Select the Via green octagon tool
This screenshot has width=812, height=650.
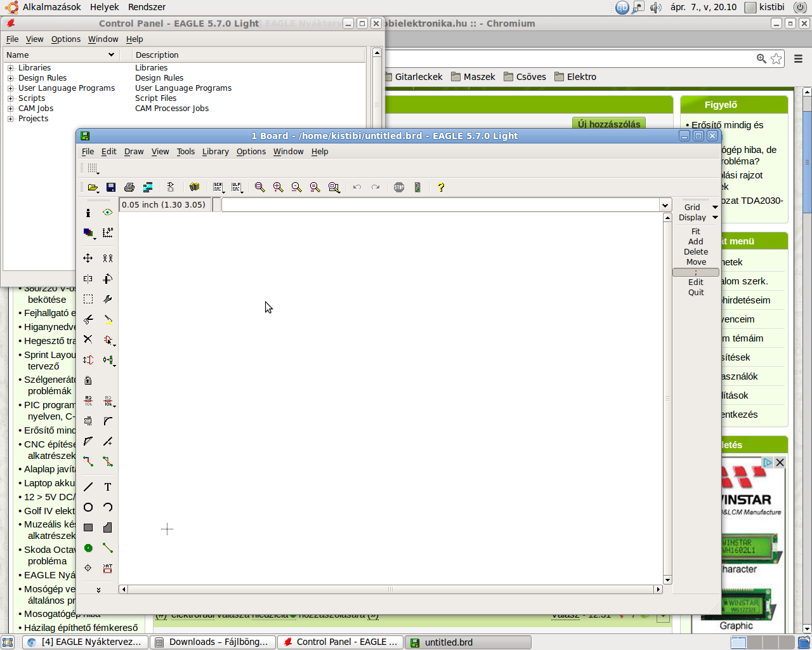point(88,548)
